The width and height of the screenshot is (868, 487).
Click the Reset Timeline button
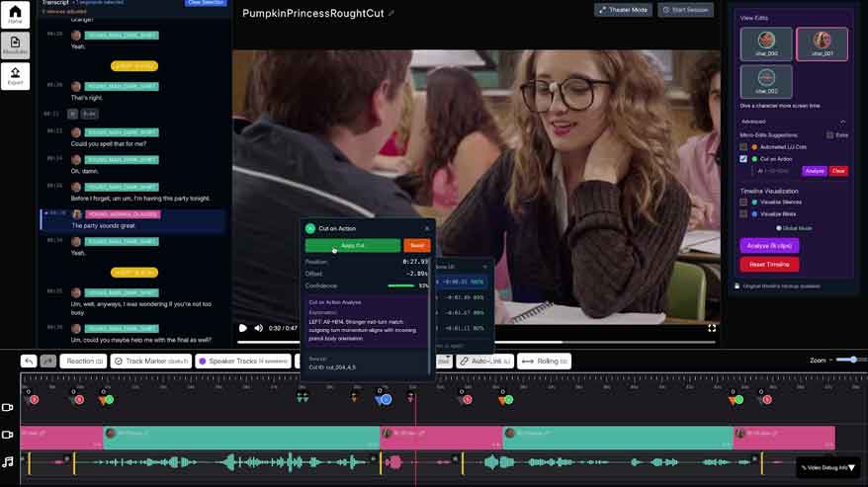pos(769,265)
